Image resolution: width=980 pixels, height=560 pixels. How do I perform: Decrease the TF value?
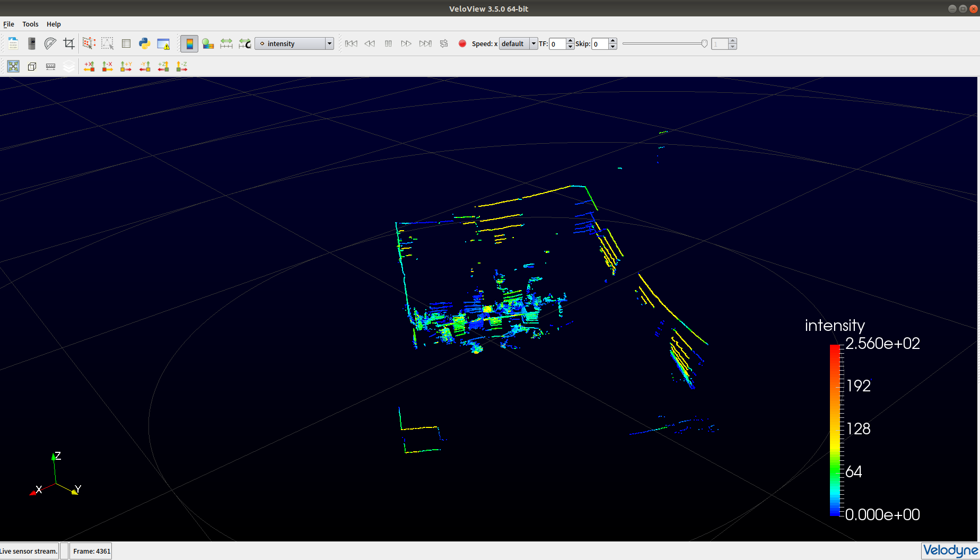pyautogui.click(x=570, y=47)
